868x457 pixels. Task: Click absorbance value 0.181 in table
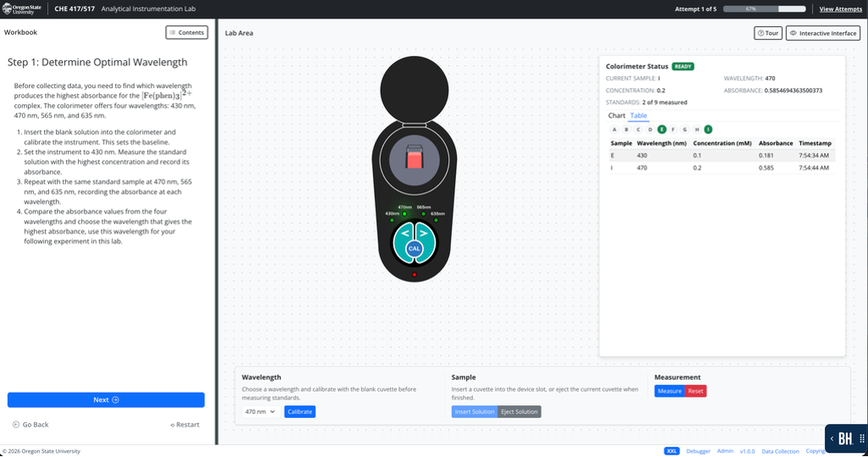pos(766,156)
